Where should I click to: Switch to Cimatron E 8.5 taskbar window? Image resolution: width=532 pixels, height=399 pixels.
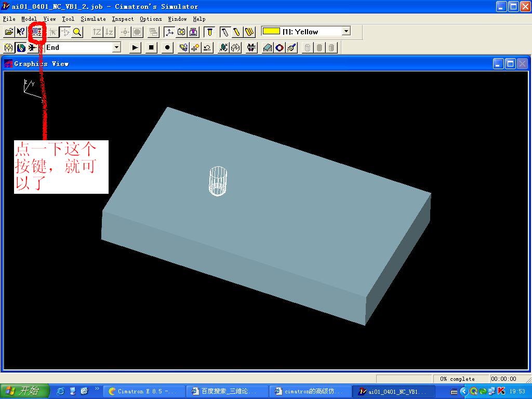(143, 391)
